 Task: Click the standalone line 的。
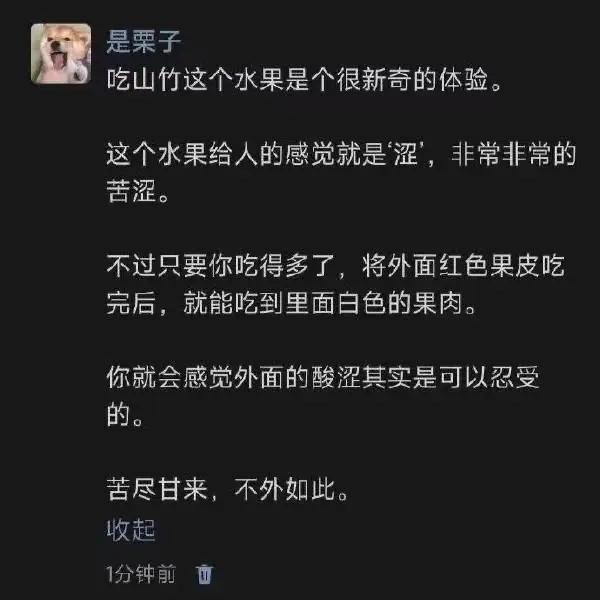click(x=125, y=415)
